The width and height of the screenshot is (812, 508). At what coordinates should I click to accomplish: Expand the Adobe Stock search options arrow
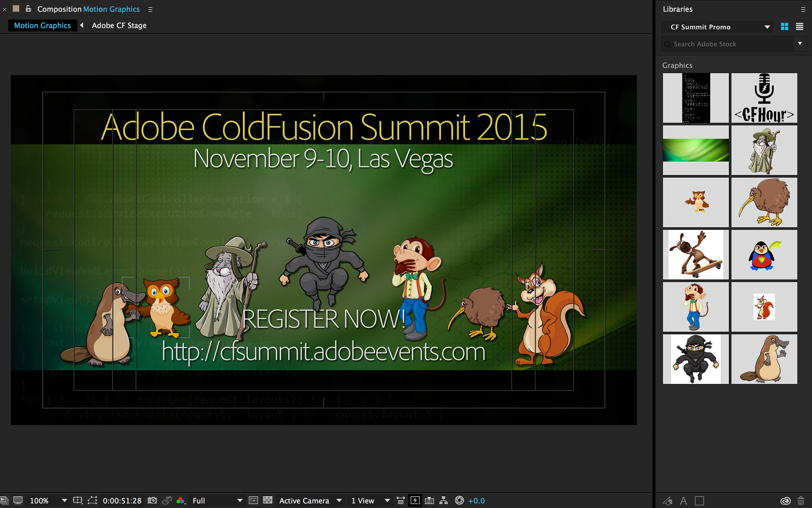[800, 44]
